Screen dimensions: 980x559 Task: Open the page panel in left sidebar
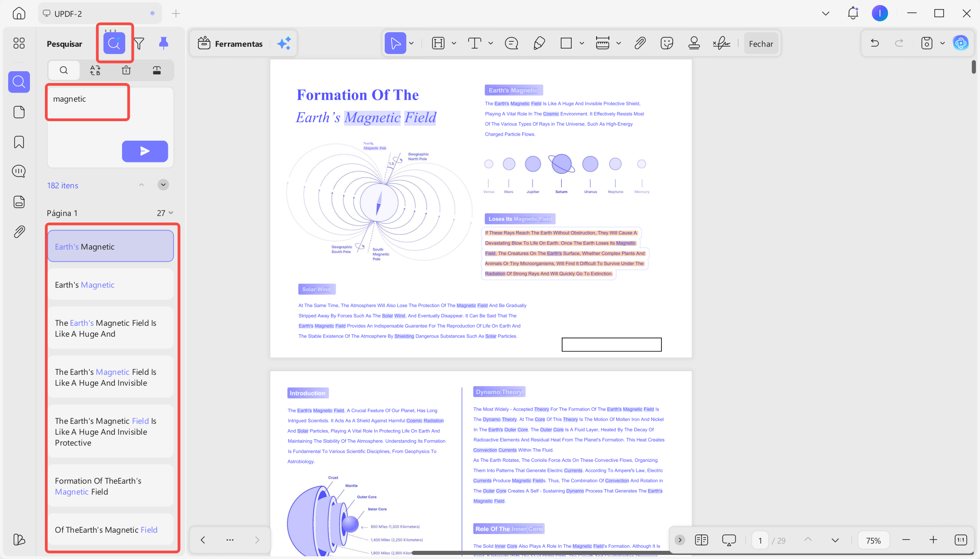pyautogui.click(x=19, y=112)
